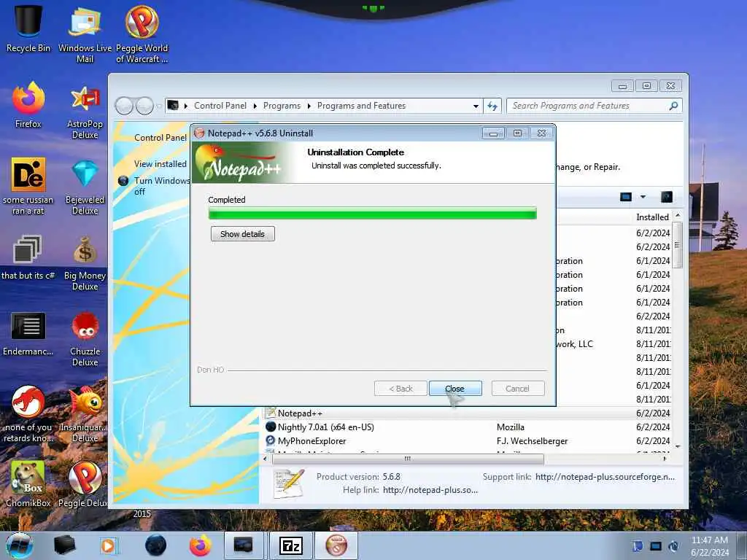This screenshot has width=747, height=560.
Task: Click arrow after Programs breadcrumb
Action: 309,106
